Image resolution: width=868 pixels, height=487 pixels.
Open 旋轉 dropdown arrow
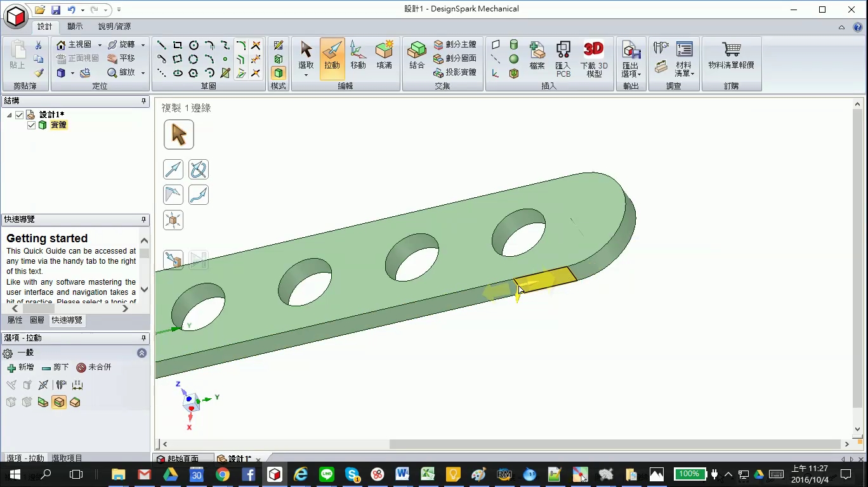pos(143,45)
